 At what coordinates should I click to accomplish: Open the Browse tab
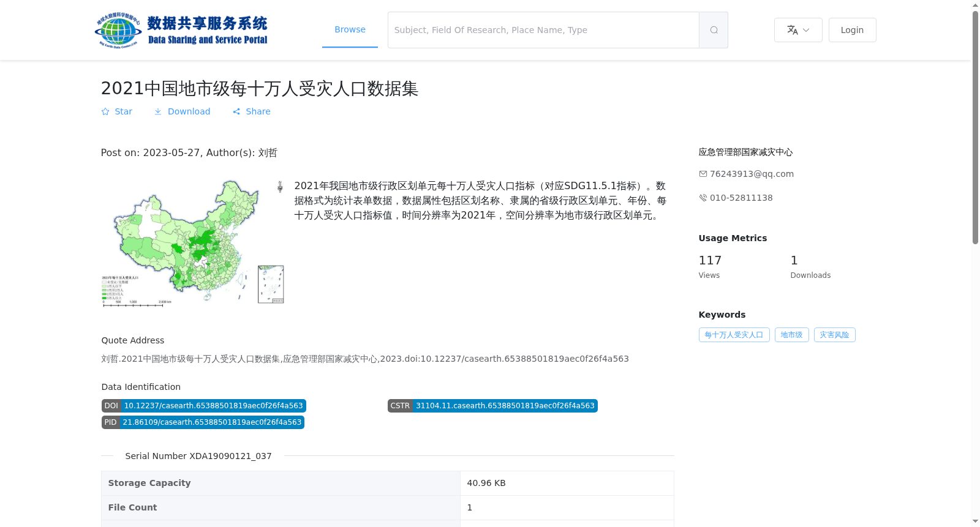click(x=350, y=29)
